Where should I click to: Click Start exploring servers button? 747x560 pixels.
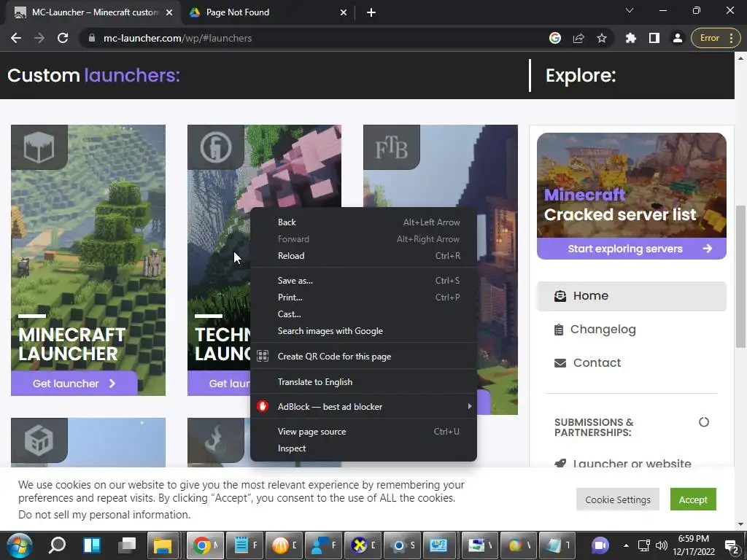point(632,249)
